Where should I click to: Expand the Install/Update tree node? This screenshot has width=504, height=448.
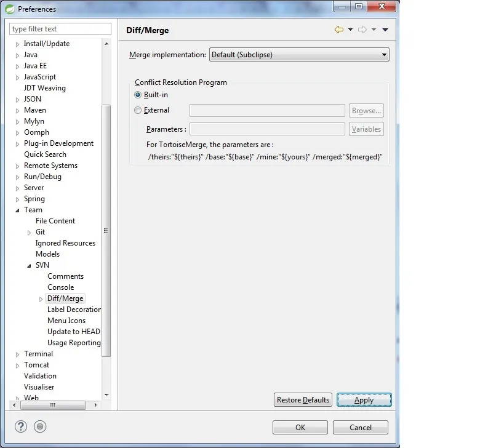(x=17, y=44)
